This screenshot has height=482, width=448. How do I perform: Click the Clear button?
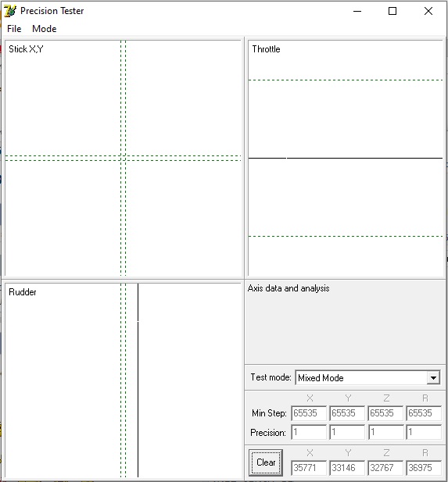click(266, 462)
